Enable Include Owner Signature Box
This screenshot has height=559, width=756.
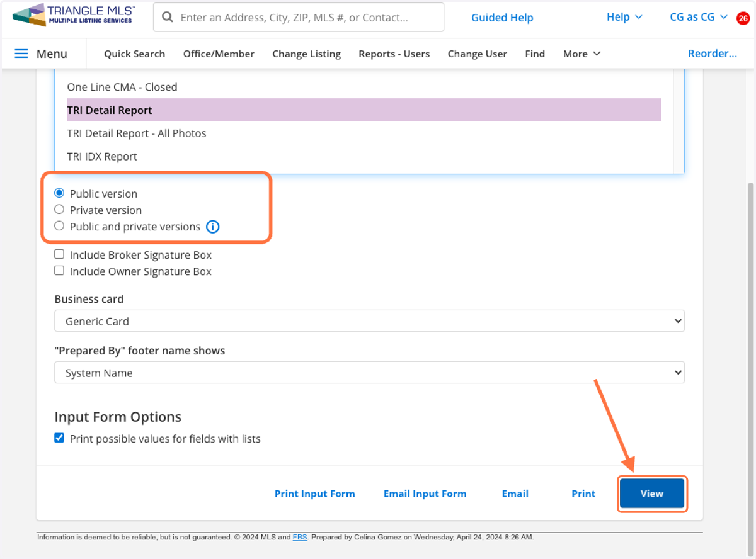coord(59,271)
